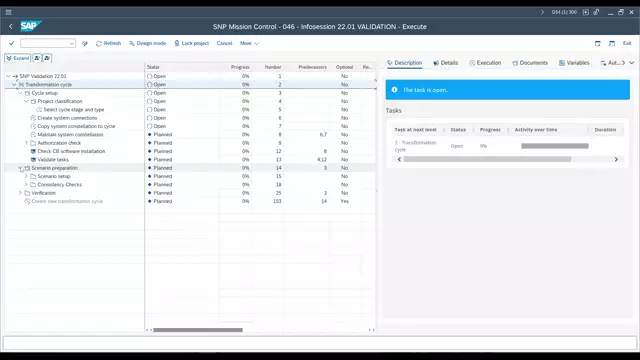Open the SAP hamburger menu icon
640x360 pixels.
point(9,12)
